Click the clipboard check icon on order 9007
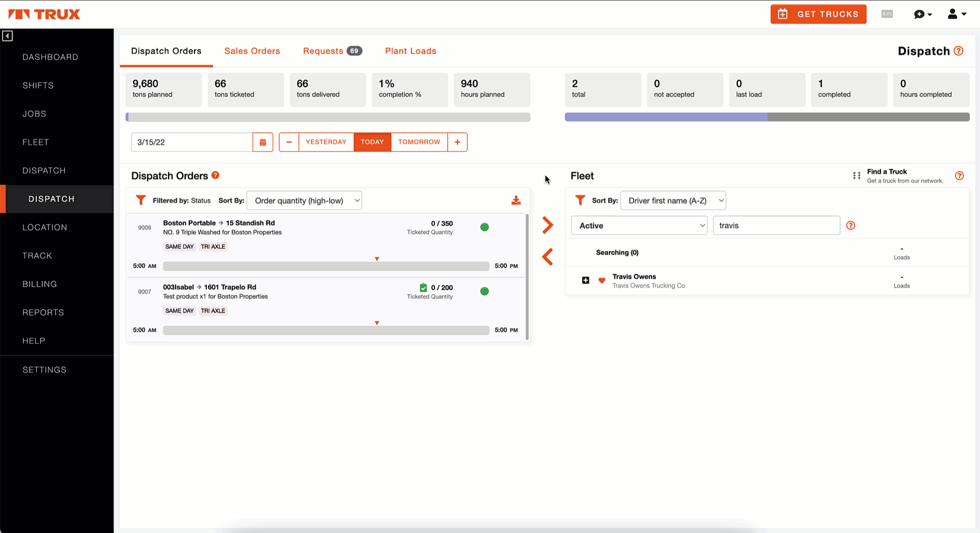980x533 pixels. click(423, 288)
